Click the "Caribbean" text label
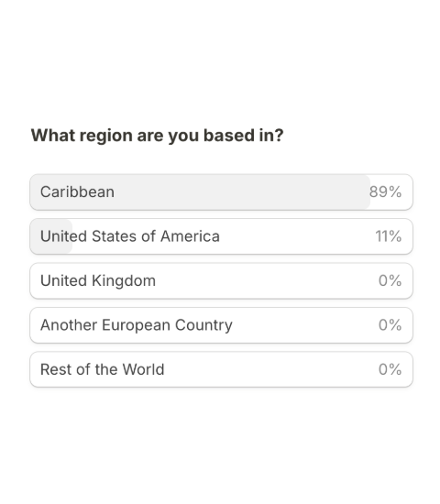This screenshot has width=440, height=504. click(77, 192)
